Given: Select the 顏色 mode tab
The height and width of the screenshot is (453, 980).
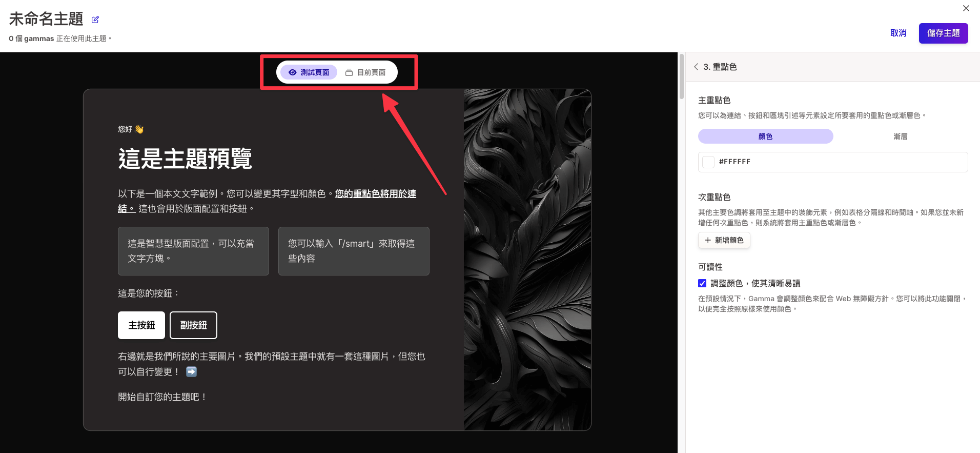Looking at the screenshot, I should coord(765,136).
